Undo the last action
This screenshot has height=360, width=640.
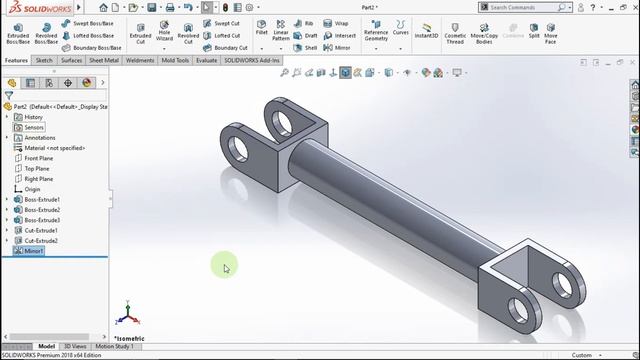[188, 7]
